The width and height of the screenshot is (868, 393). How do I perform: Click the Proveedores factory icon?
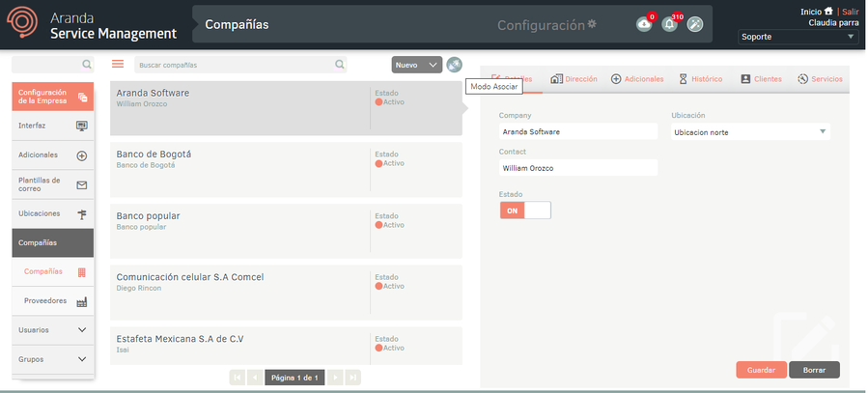[x=82, y=301]
